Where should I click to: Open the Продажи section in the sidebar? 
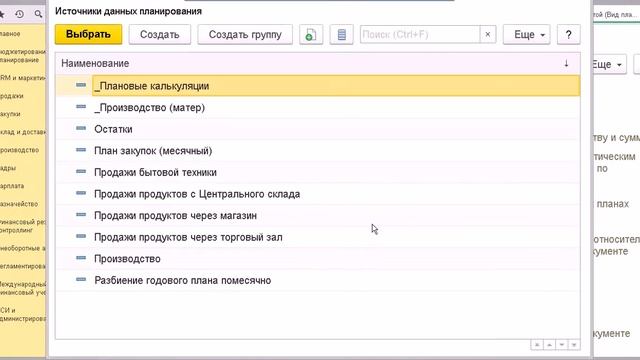point(12,96)
